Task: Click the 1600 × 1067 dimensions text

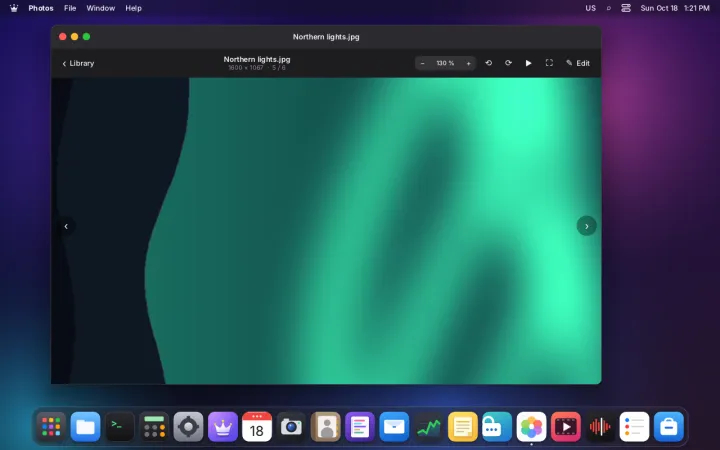Action: (246, 68)
